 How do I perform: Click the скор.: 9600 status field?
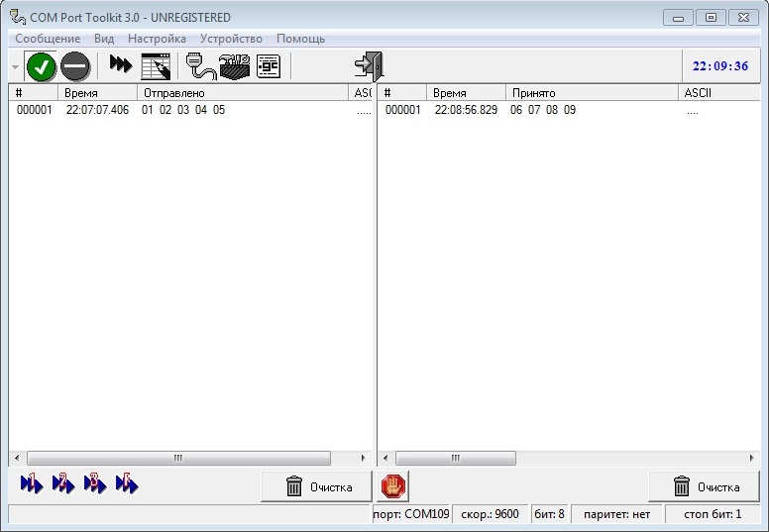[x=490, y=514]
